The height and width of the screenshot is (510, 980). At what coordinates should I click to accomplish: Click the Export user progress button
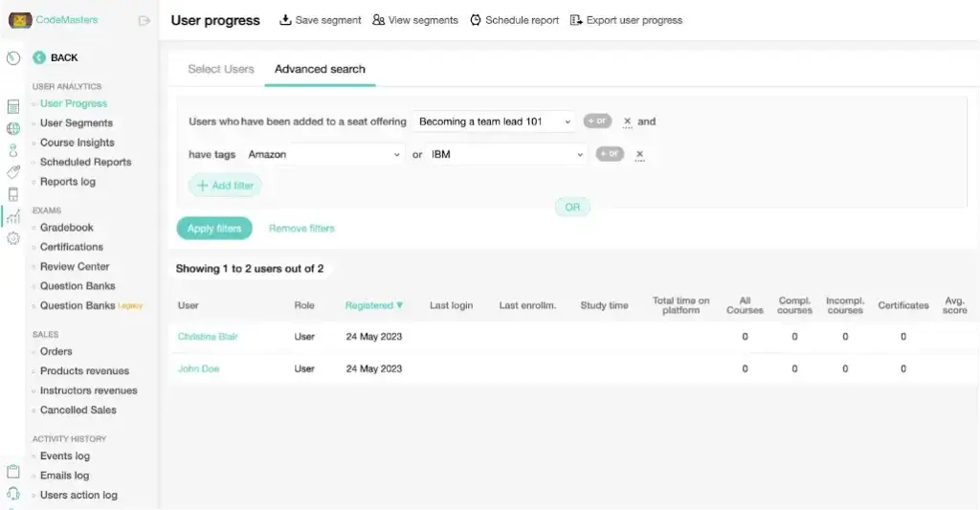pos(626,20)
